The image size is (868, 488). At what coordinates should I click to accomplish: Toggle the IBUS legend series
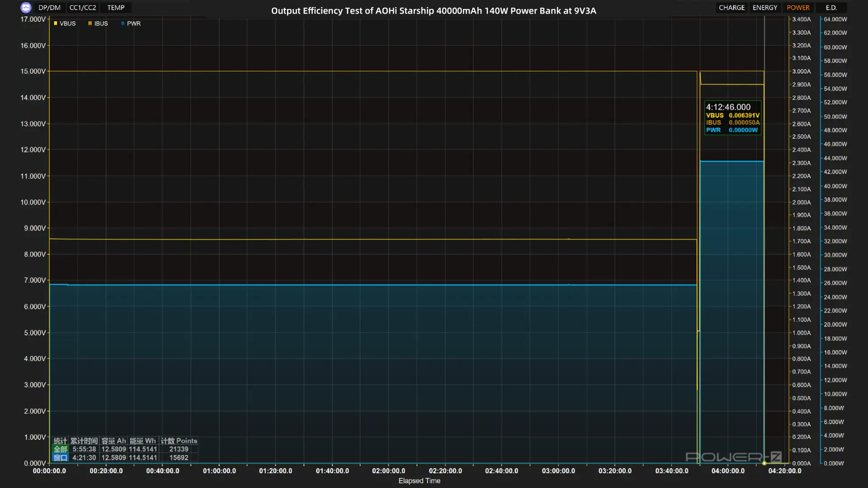(x=98, y=23)
